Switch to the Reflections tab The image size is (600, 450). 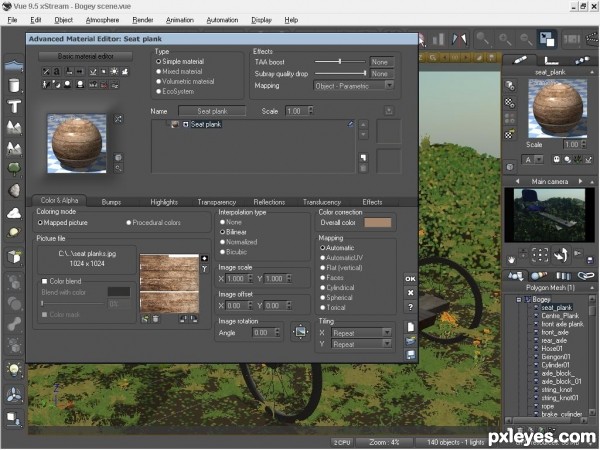(269, 202)
